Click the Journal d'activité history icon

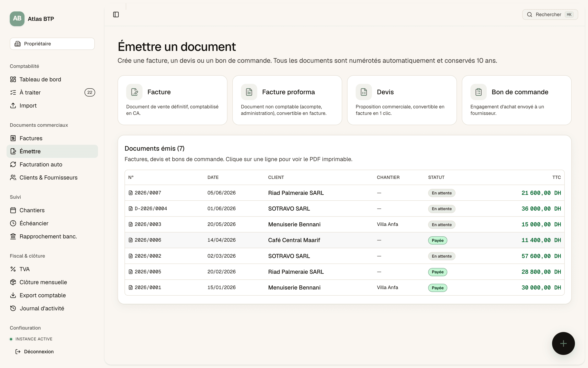[13, 309]
